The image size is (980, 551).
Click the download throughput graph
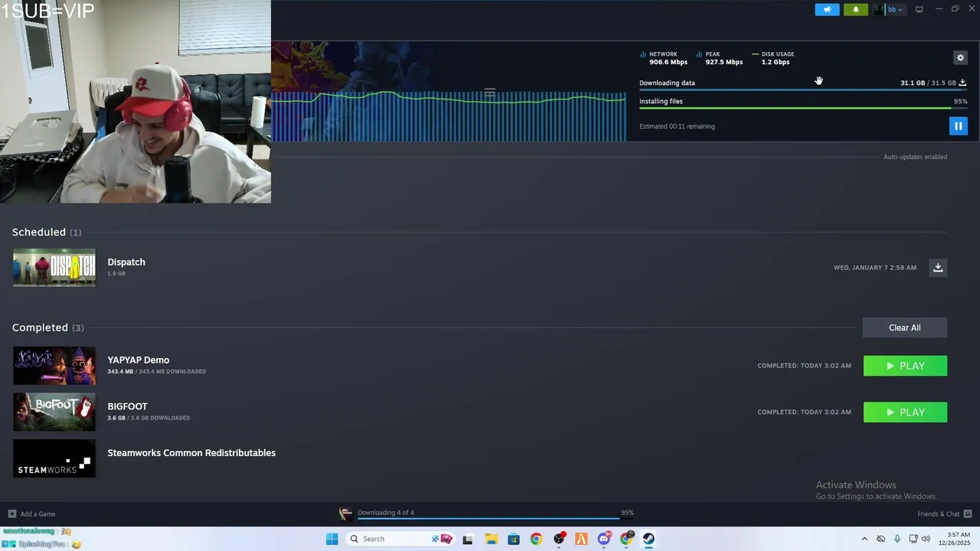[x=449, y=116]
